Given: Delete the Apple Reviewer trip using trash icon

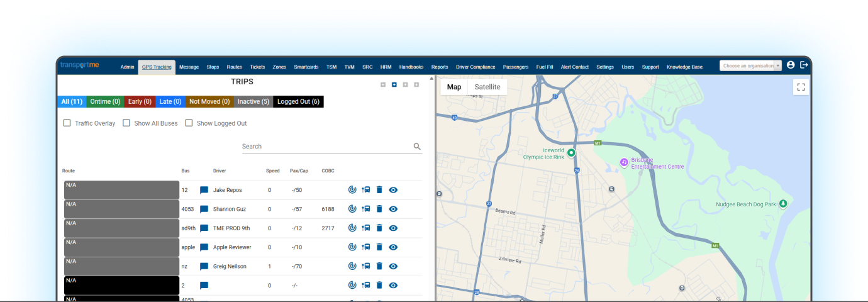Looking at the screenshot, I should pyautogui.click(x=379, y=247).
